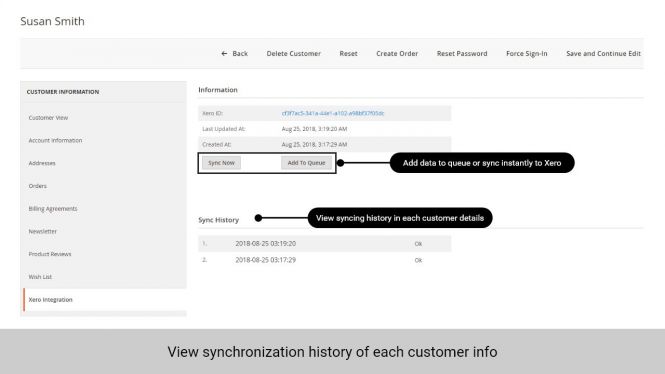Open the Newsletter tab
The image size is (665, 374).
[x=42, y=232]
